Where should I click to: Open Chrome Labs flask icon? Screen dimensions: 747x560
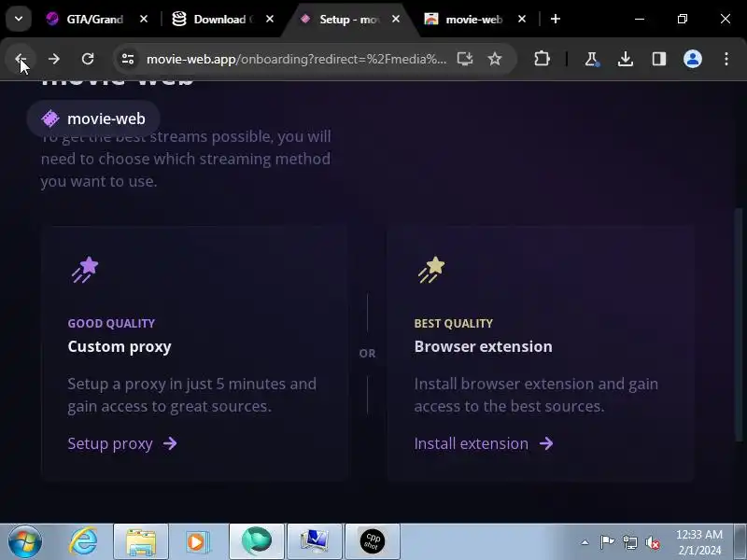[x=591, y=59]
